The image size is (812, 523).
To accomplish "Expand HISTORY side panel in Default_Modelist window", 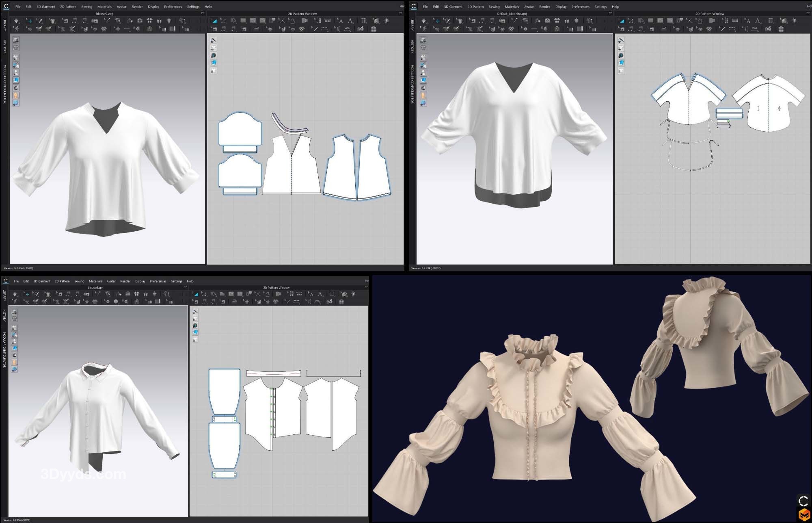I will tap(412, 46).
